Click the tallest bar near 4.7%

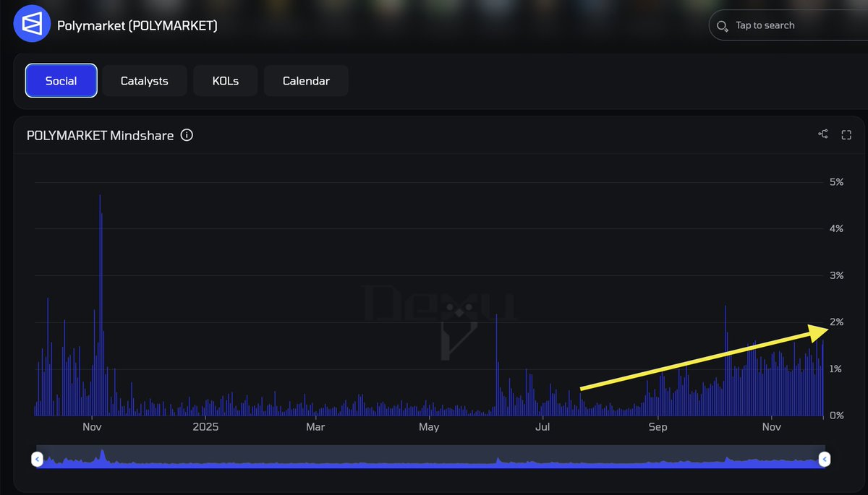click(100, 305)
